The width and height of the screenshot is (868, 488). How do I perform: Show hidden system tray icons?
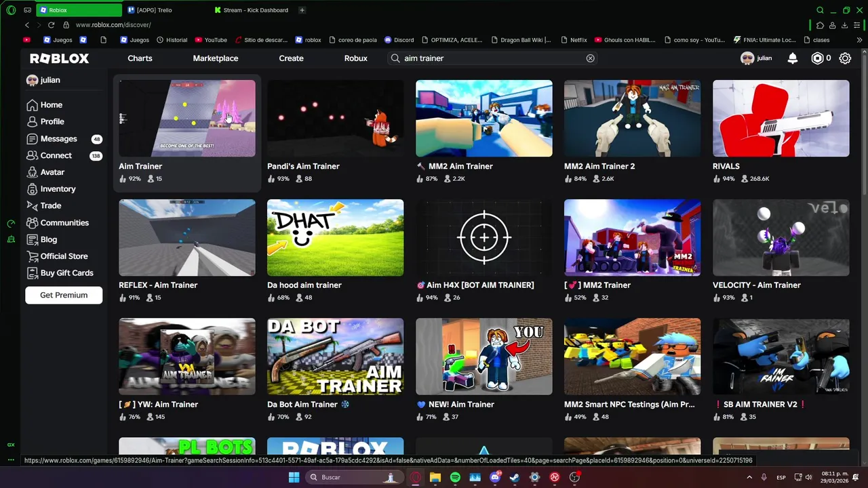pos(749,477)
